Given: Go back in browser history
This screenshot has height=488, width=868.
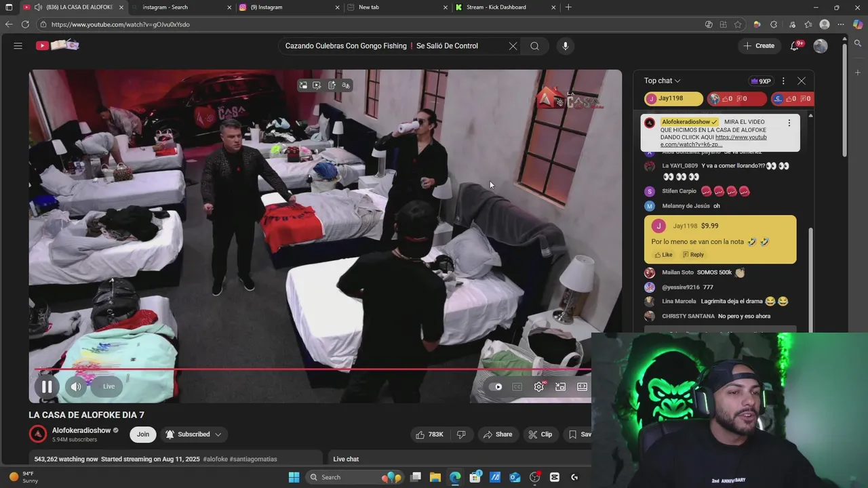Looking at the screenshot, I should pos(9,24).
